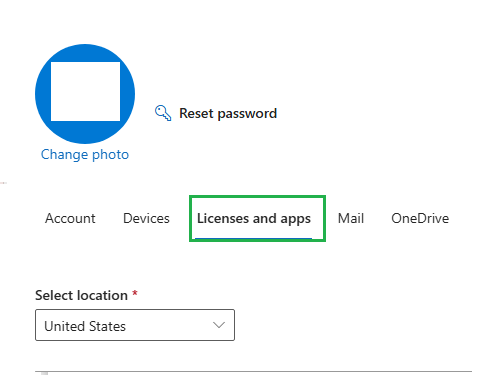
Task: Click the blue user profile photo placeholder
Action: coord(85,94)
